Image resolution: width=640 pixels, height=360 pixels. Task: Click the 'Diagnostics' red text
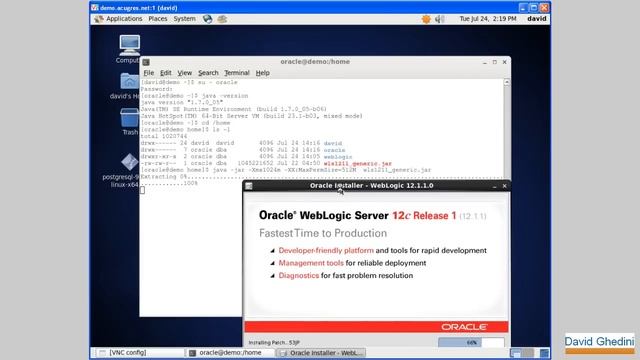(x=298, y=276)
